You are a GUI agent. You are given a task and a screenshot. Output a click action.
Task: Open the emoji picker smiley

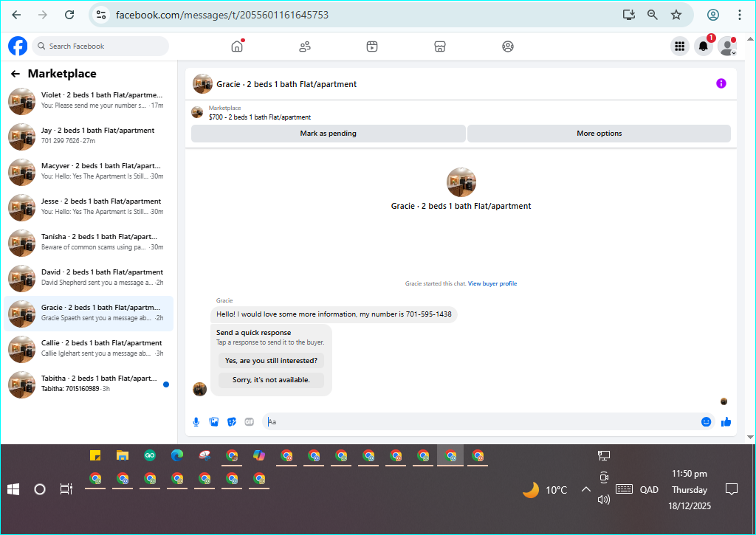(706, 422)
